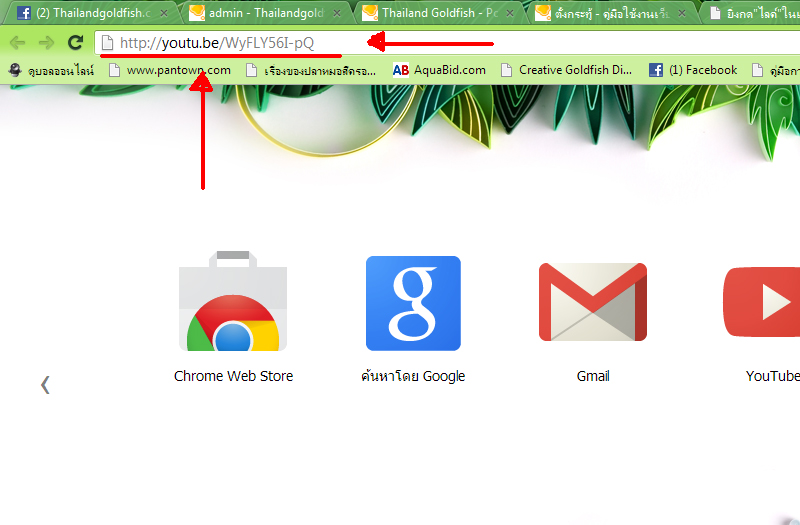800x525 pixels.
Task: Click the Gmail label under the envelope
Action: [593, 376]
